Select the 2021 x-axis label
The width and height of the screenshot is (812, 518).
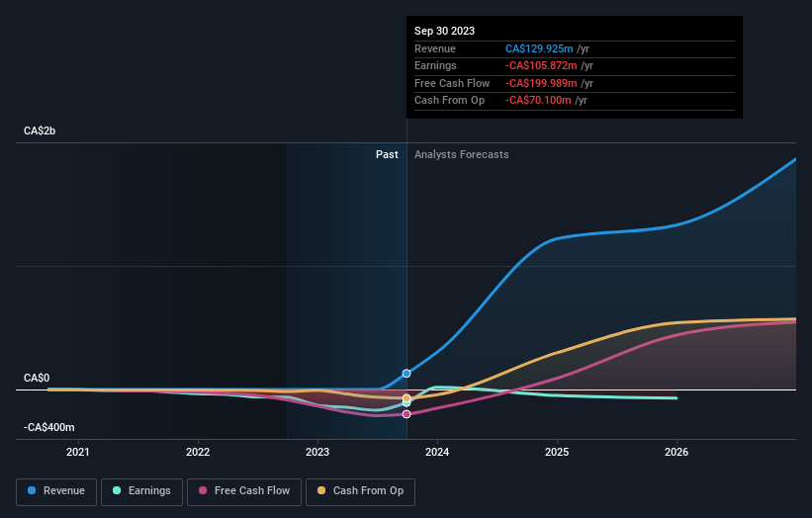[78, 453]
